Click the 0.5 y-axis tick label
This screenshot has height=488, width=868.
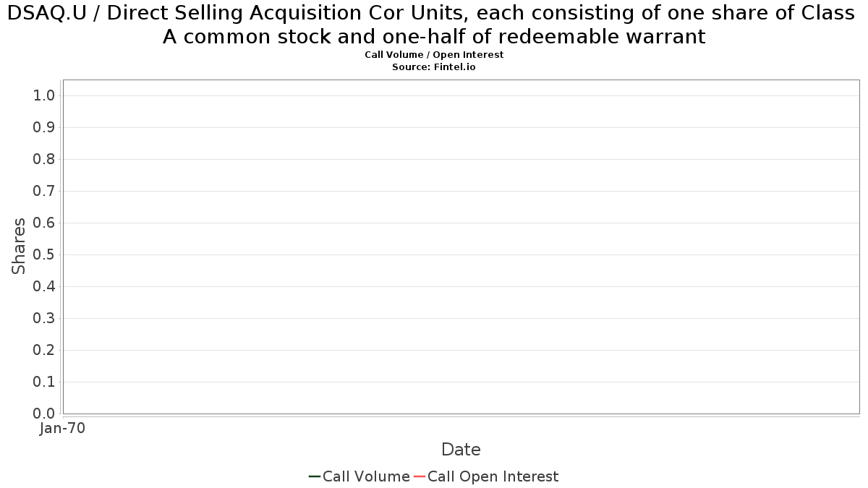click(45, 254)
